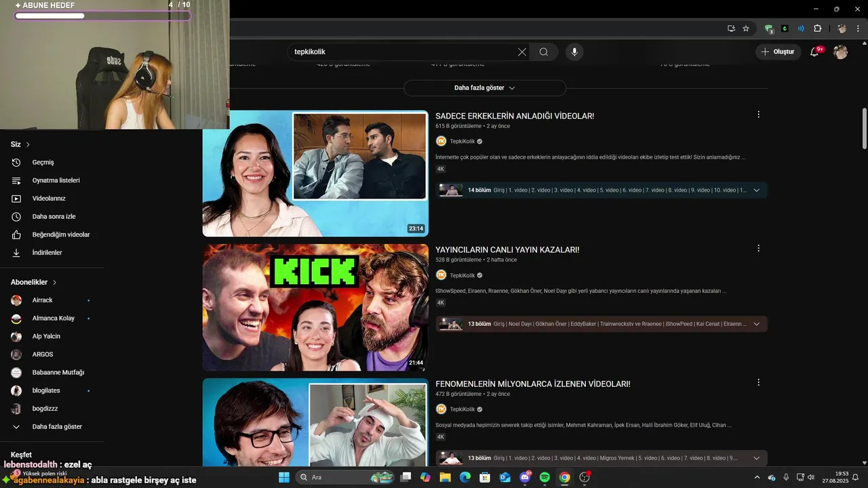This screenshot has height=488, width=868.
Task: Expand the 14 bölüm chapters list
Action: tap(757, 190)
